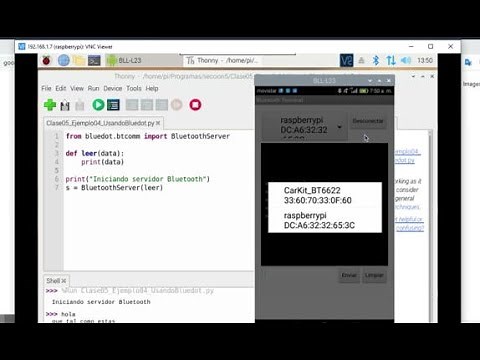The width and height of the screenshot is (480, 360).
Task: Click the 'print(data)' code line
Action: tap(102, 162)
